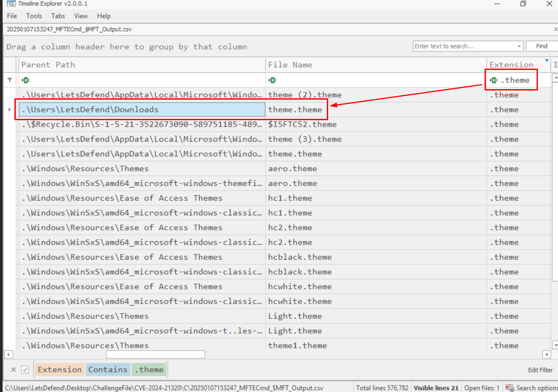
Task: Click the horizontal scrollbar thumb
Action: click(x=155, y=354)
